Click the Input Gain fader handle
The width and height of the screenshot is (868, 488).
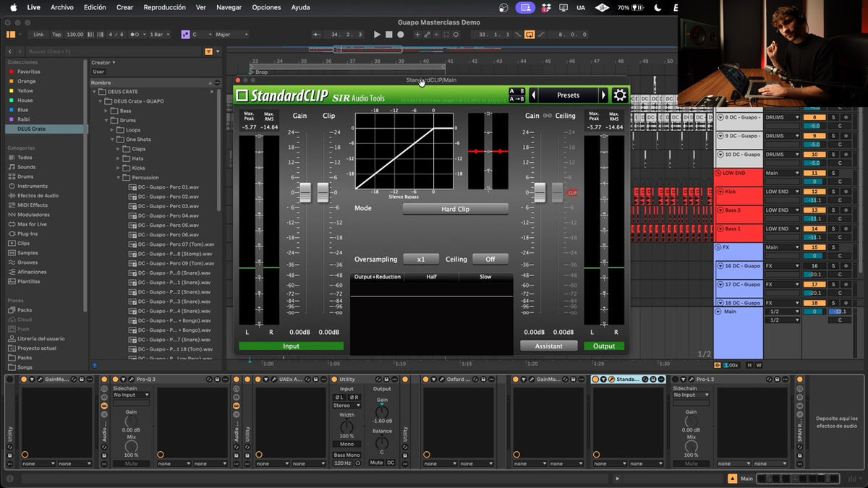click(305, 192)
